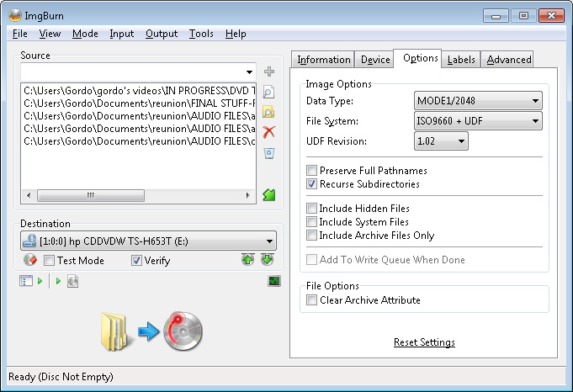Uncheck the Verify checkbox

(136, 261)
